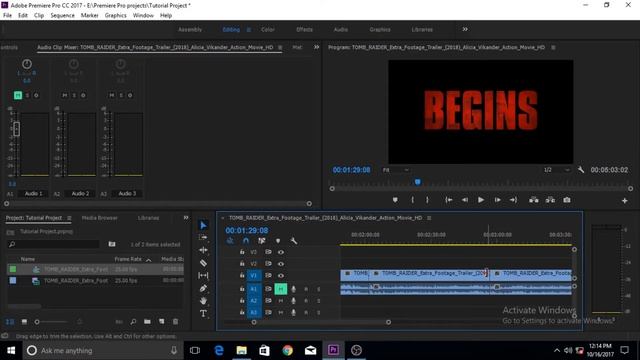Switch Project panel to List view
Screen dimensions: 640x360
point(10,322)
